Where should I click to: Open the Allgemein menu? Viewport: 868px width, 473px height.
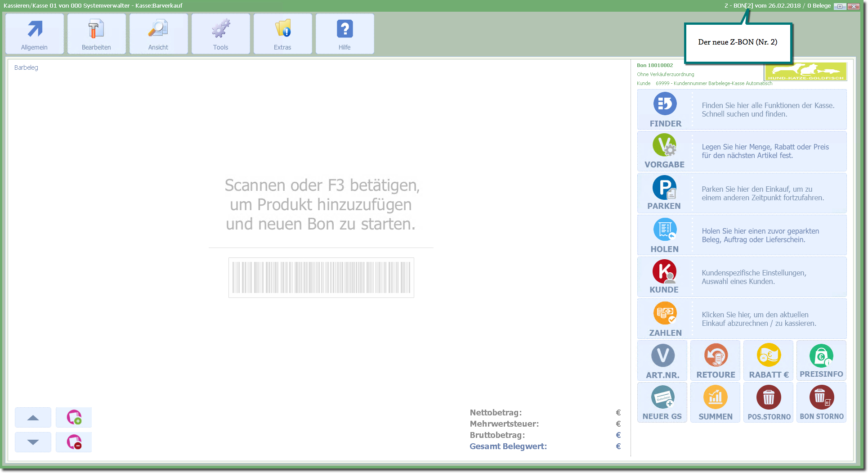(x=35, y=34)
